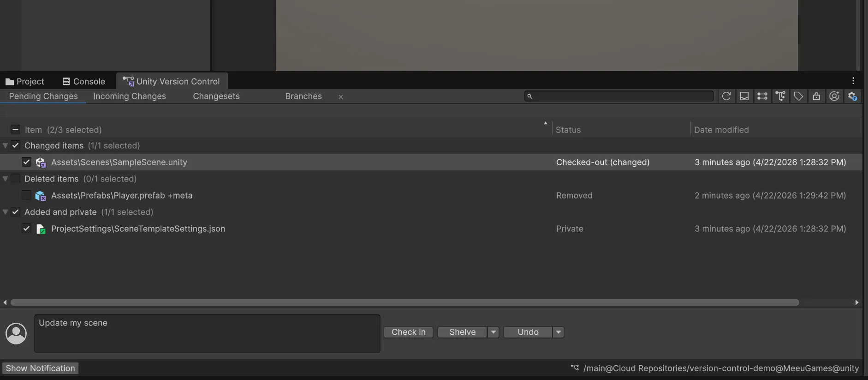The width and height of the screenshot is (868, 380).
Task: Open the Undo dropdown arrow
Action: (558, 332)
